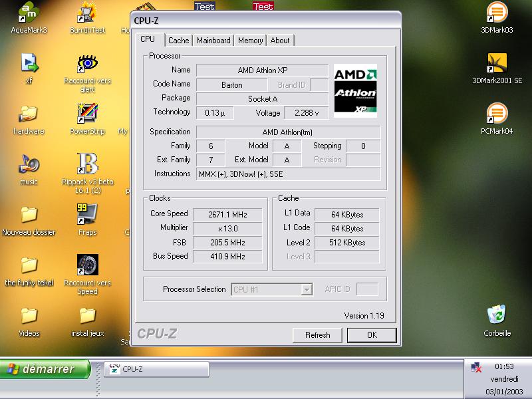Click the Package value Socket A
Viewport: 532px width, 399px height.
[262, 98]
